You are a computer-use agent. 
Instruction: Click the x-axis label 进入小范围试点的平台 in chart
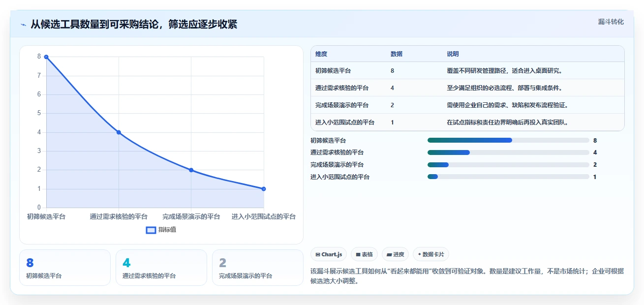[264, 216]
